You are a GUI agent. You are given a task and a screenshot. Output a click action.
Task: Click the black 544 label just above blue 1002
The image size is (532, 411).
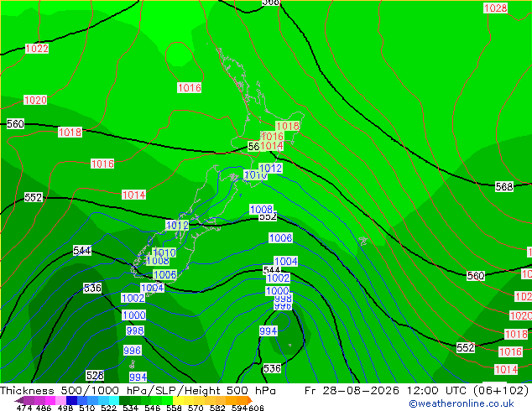pos(272,270)
